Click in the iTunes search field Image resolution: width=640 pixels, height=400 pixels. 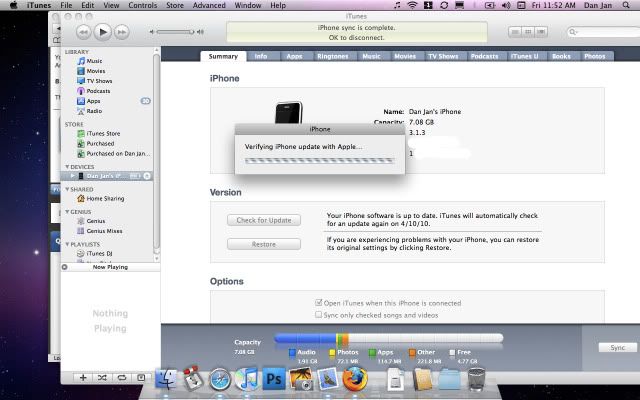[x=606, y=32]
